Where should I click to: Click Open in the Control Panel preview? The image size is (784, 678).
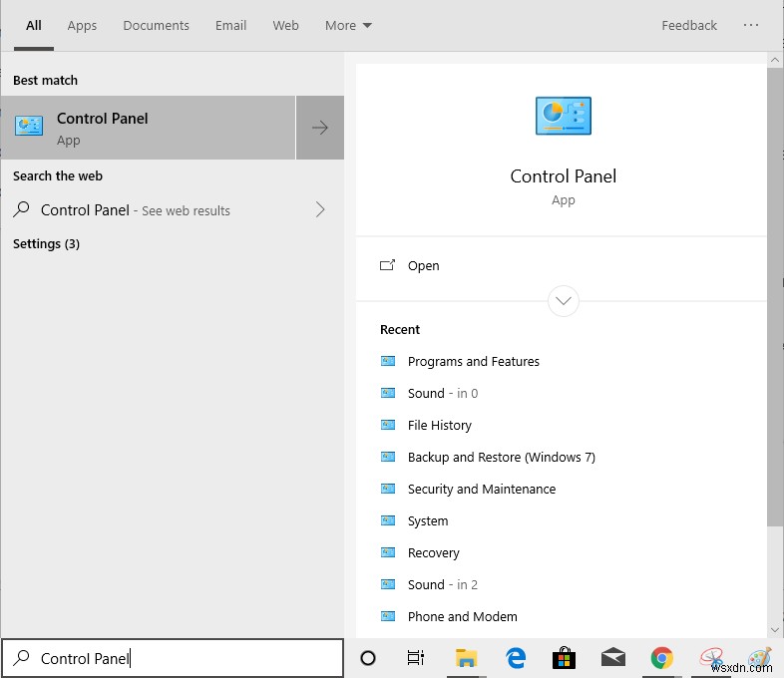click(x=423, y=266)
